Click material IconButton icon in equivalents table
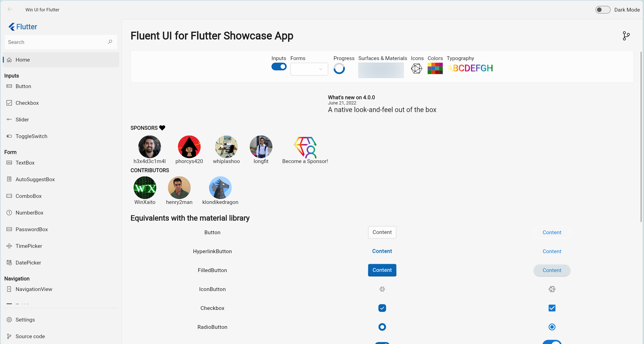 [x=552, y=289]
